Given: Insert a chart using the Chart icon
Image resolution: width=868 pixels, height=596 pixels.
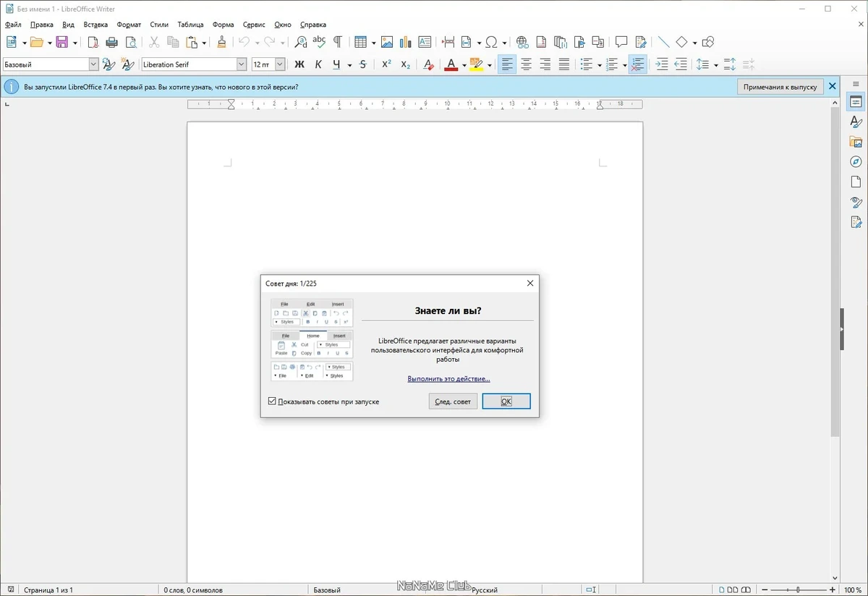Looking at the screenshot, I should pos(406,42).
